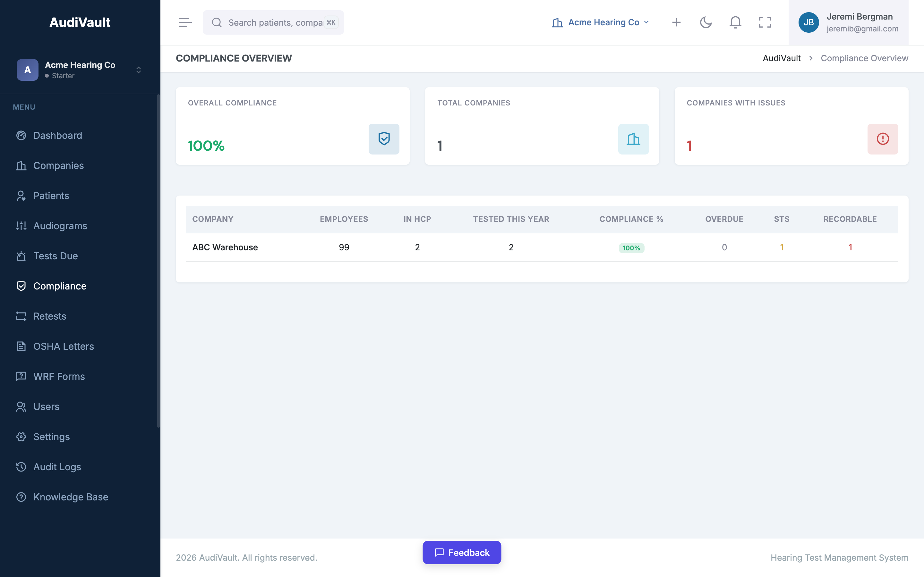924x577 pixels.
Task: Click the red alert icon on the Companies With Issues card
Action: tap(882, 139)
